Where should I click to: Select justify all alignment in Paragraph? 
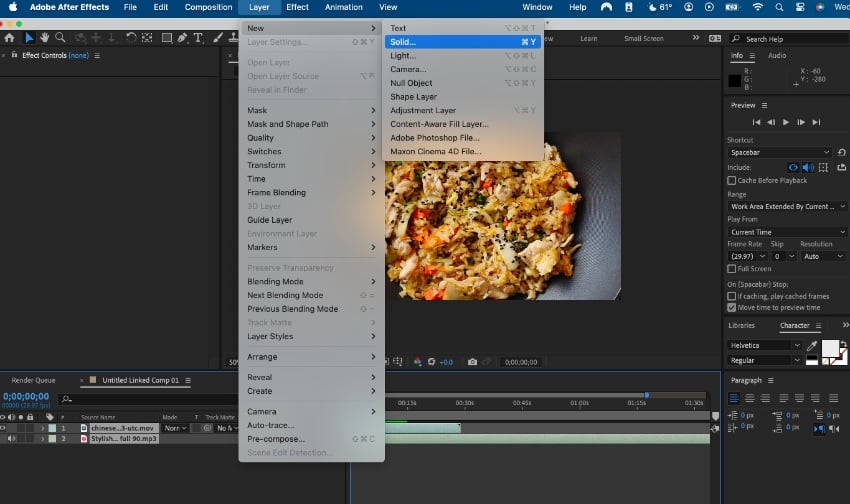(833, 398)
